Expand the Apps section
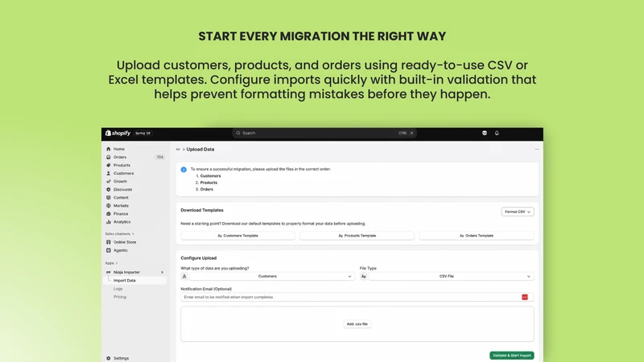Image resolution: width=644 pixels, height=362 pixels. click(111, 263)
